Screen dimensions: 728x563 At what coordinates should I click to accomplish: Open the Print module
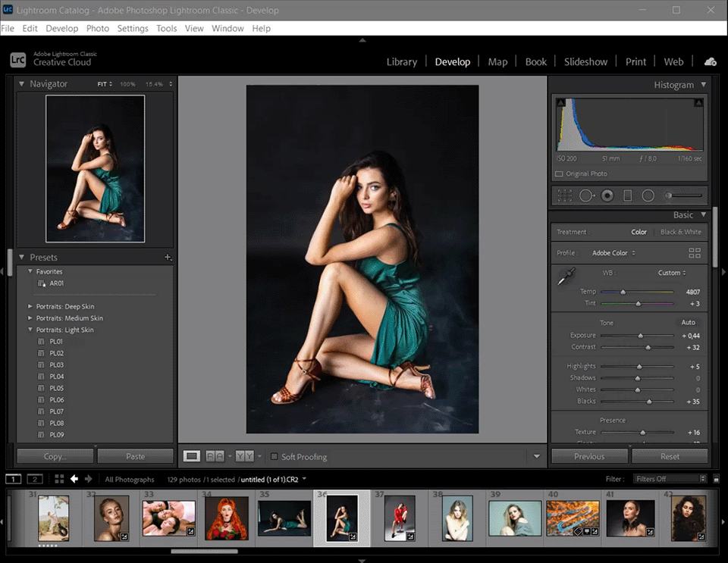pyautogui.click(x=635, y=61)
